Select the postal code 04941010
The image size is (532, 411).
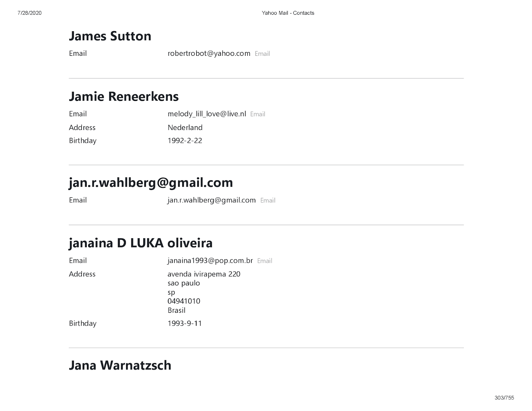coord(184,301)
